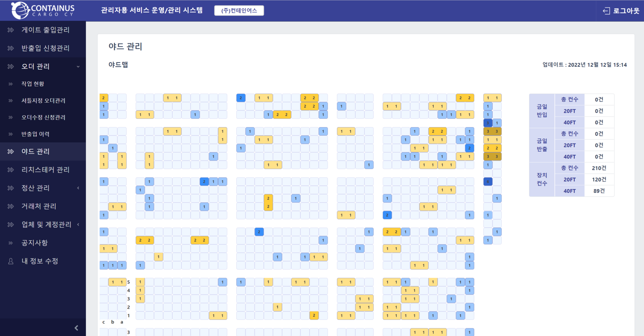Click the (주)컨테인어스 company button
The image size is (644, 336).
[x=239, y=11]
